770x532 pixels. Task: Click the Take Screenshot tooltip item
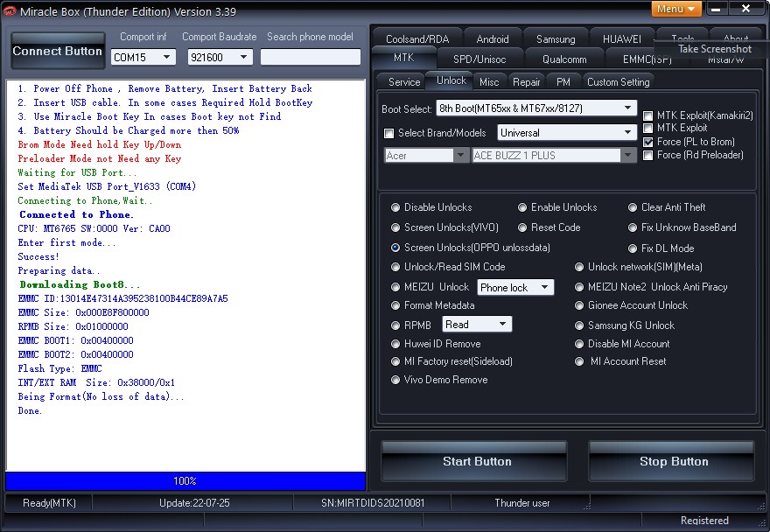click(x=715, y=49)
